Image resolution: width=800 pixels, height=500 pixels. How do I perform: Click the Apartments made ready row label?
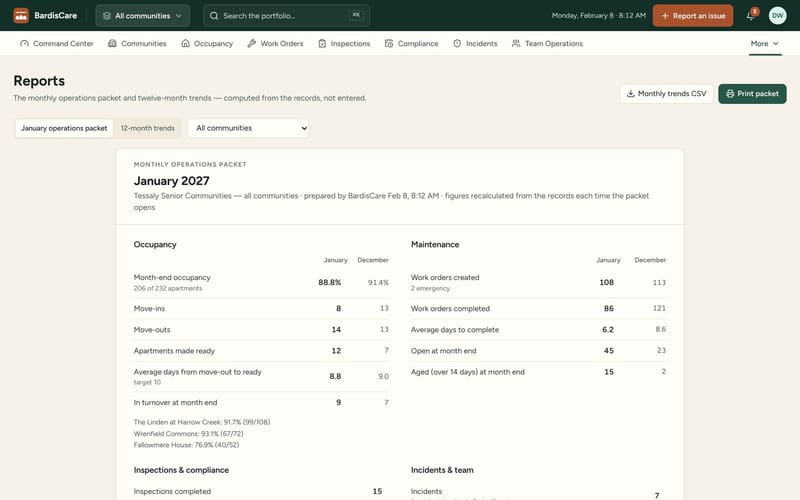(x=174, y=351)
